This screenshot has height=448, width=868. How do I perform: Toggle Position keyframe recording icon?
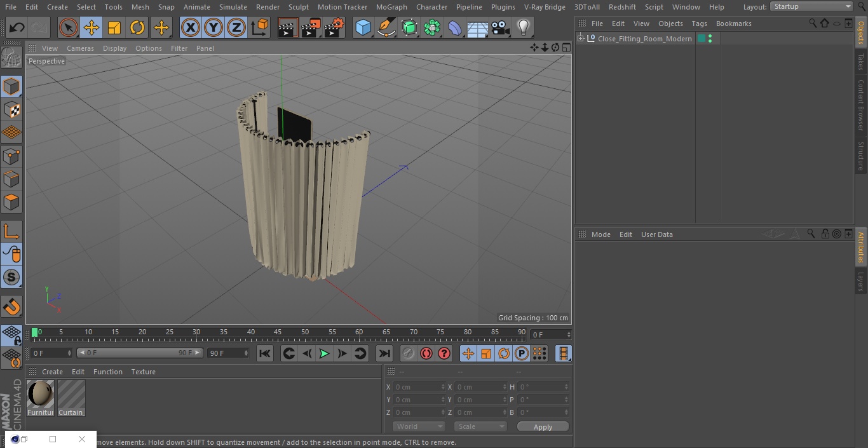coord(468,353)
